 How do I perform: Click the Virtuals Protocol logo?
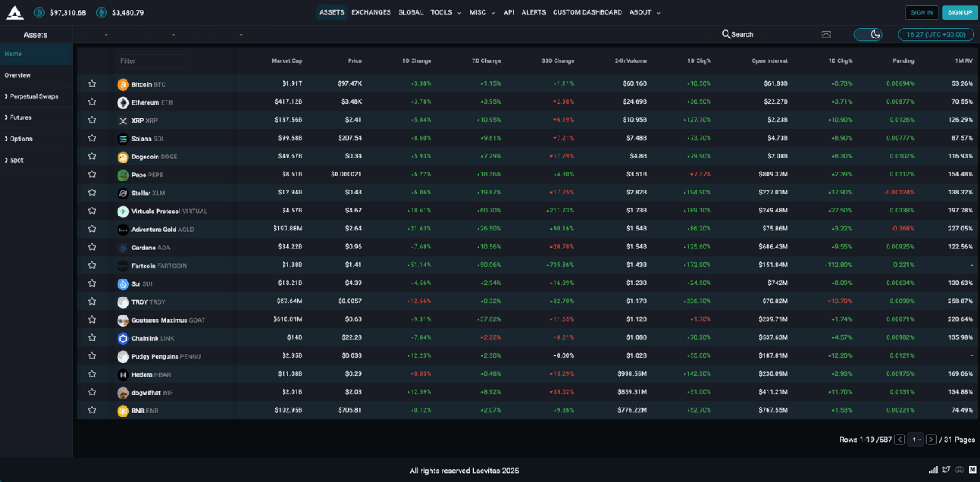(x=123, y=211)
